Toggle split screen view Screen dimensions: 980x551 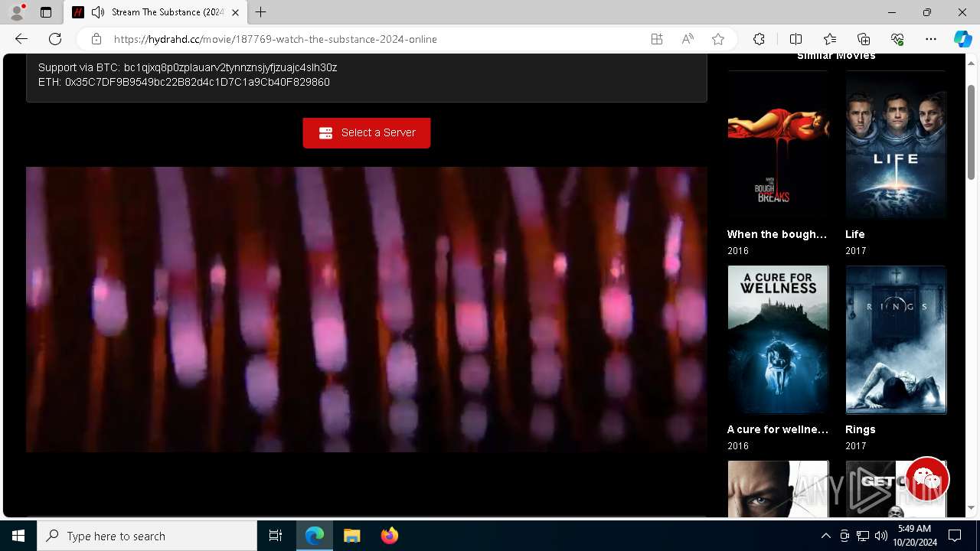click(795, 39)
